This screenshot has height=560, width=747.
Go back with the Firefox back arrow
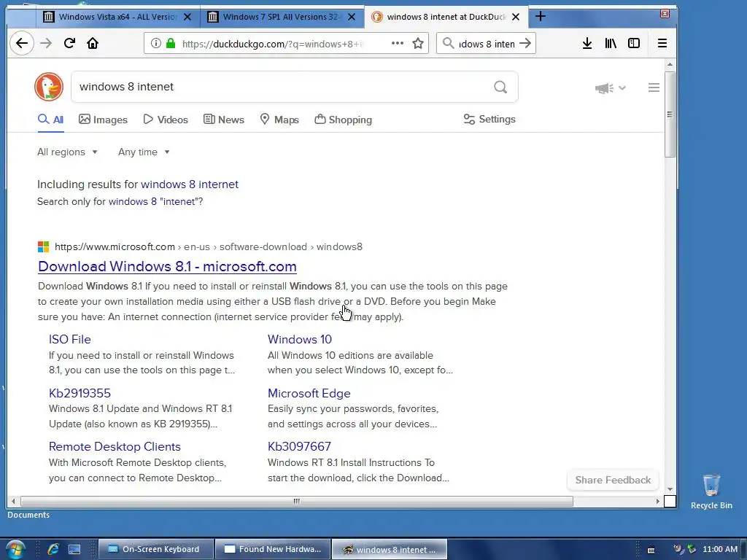coord(22,43)
